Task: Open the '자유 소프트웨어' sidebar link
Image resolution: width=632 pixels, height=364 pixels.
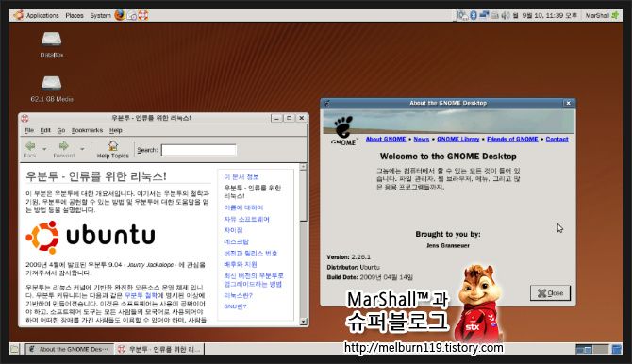Action: [247, 219]
